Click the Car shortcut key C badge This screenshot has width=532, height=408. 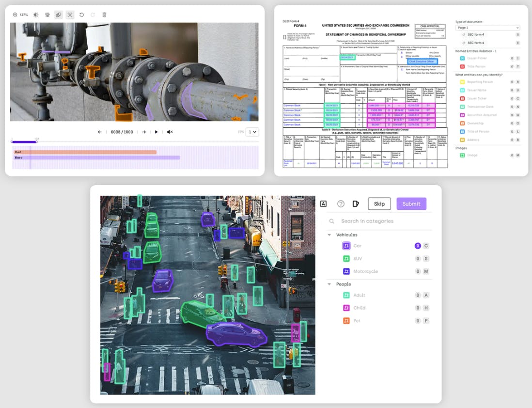(x=426, y=246)
